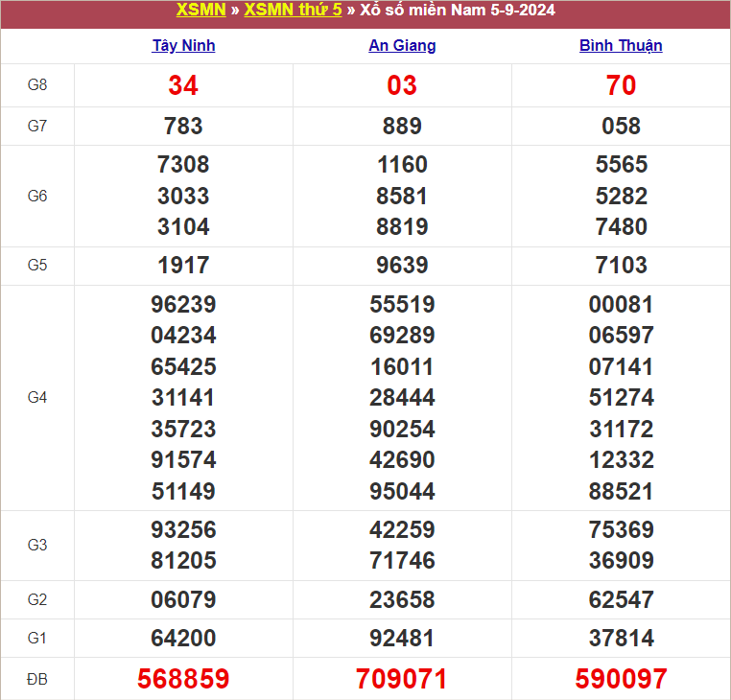Image resolution: width=731 pixels, height=700 pixels.
Task: Click G3 number 75369
Action: [x=621, y=529]
